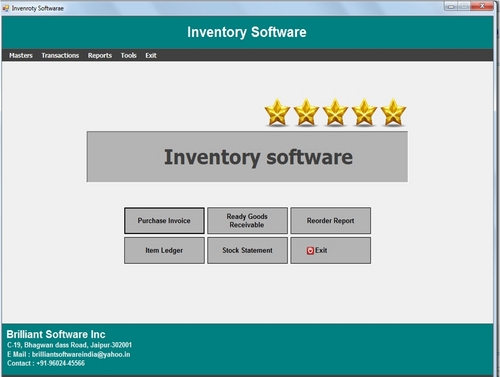Click the teal Inventory Software header title
This screenshot has height=377, width=500.
click(247, 32)
